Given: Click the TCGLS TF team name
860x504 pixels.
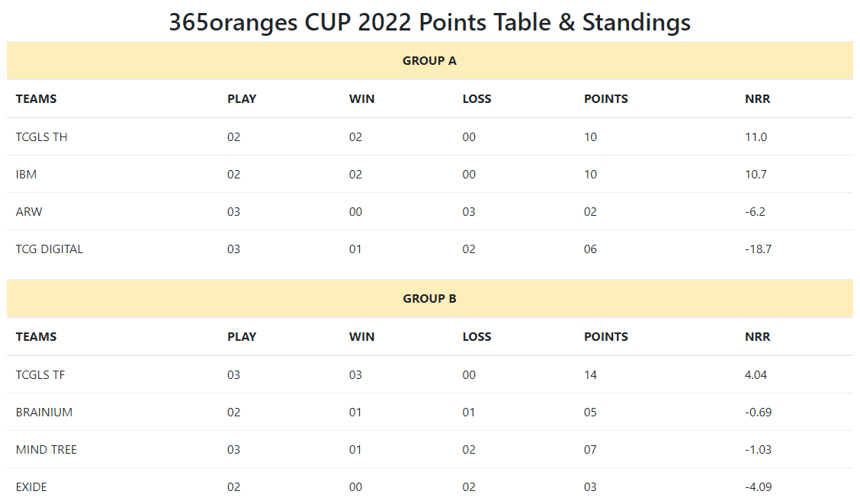Looking at the screenshot, I should [40, 375].
